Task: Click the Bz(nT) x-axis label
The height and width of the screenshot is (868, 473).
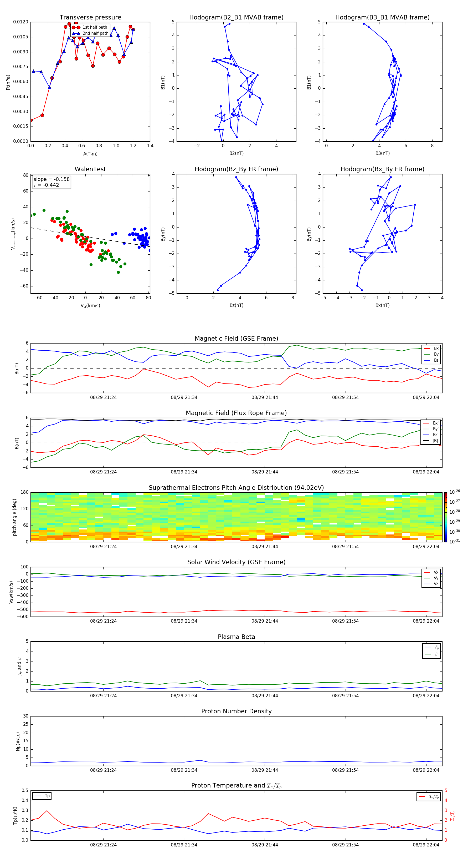Action: [236, 305]
